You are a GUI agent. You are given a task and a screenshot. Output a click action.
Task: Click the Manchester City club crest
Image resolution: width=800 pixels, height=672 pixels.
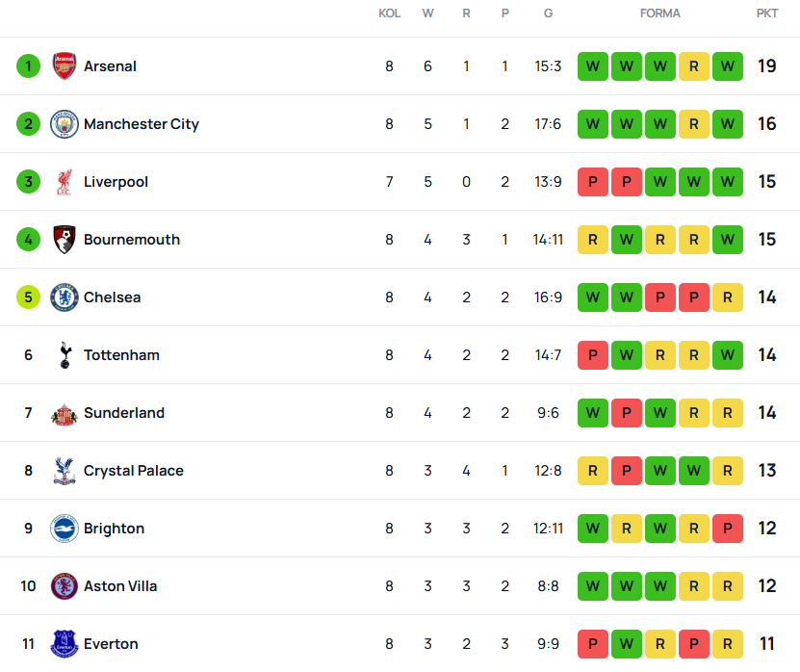64,124
